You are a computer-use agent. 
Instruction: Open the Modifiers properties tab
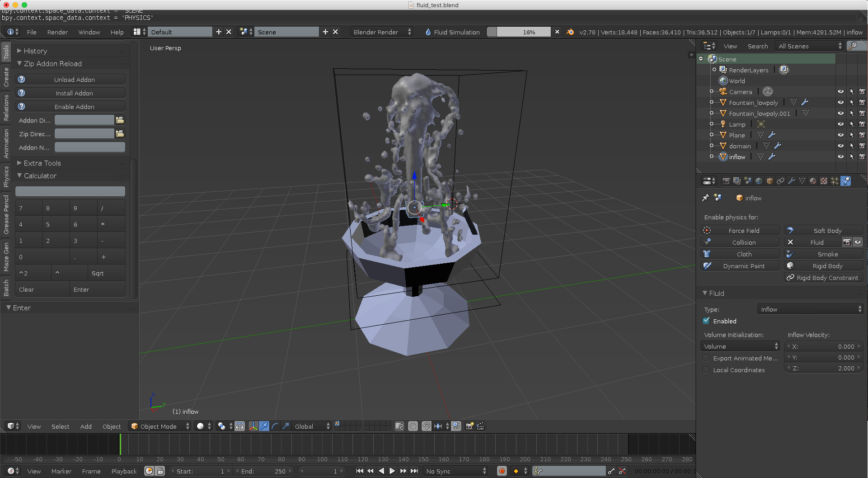click(x=791, y=181)
